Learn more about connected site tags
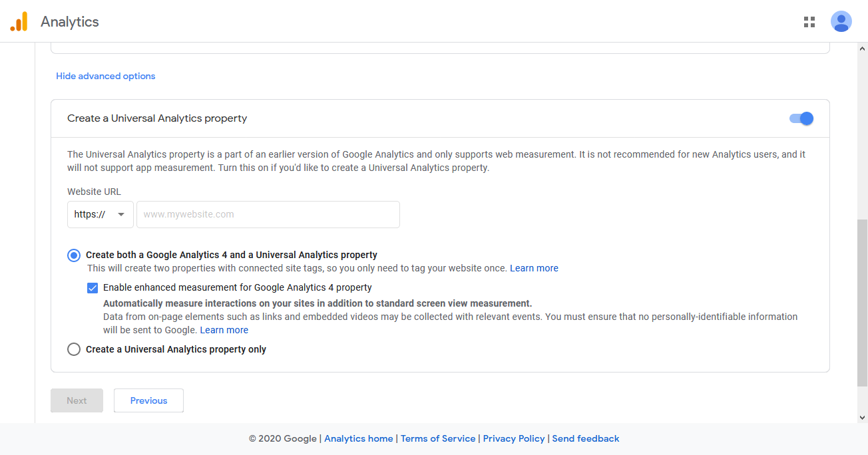 [534, 267]
